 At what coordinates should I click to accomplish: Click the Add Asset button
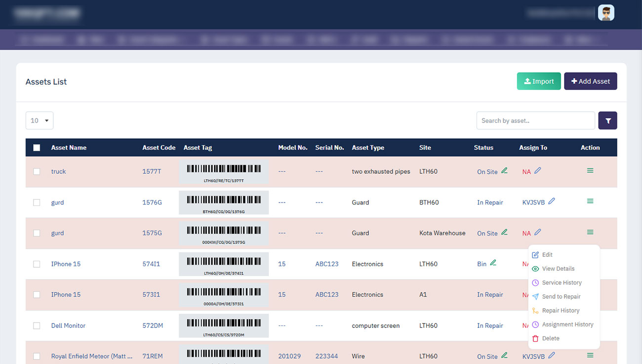(x=590, y=81)
